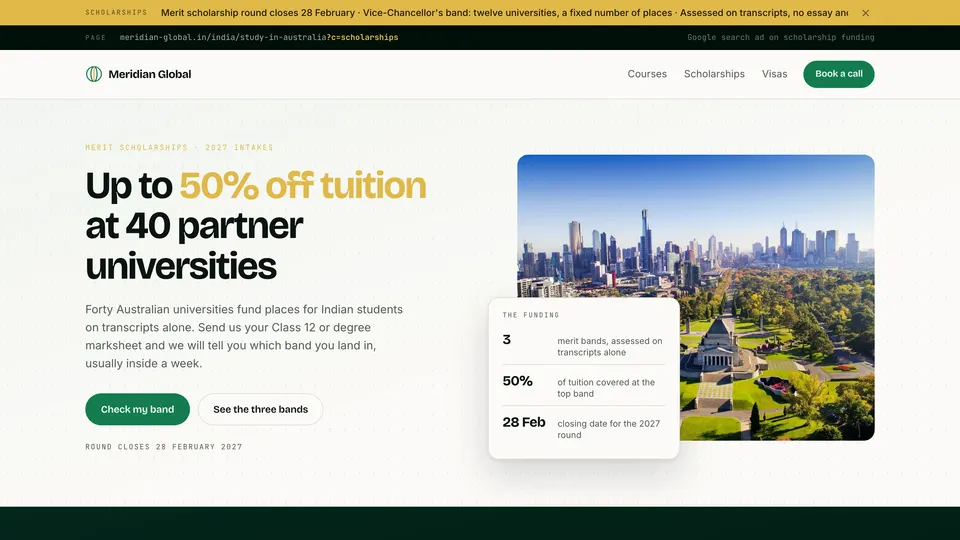The height and width of the screenshot is (540, 960).
Task: Click 'merit bands, assessed on transcripts alone' text
Action: 610,347
